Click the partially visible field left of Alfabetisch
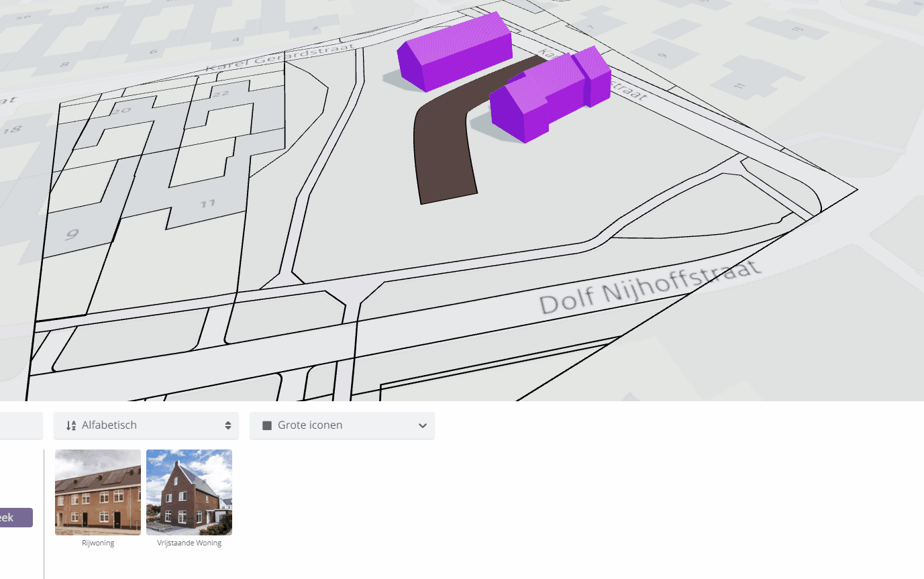 click(21, 425)
